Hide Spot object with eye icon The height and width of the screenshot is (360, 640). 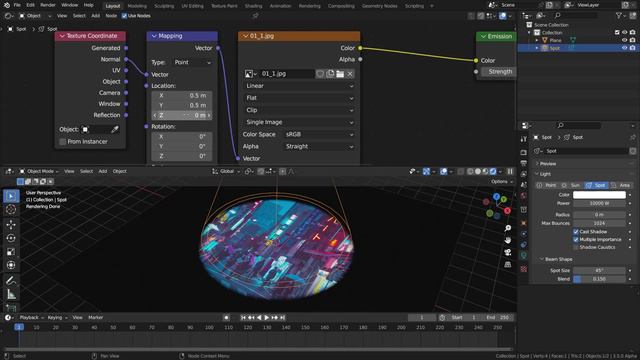[624, 48]
